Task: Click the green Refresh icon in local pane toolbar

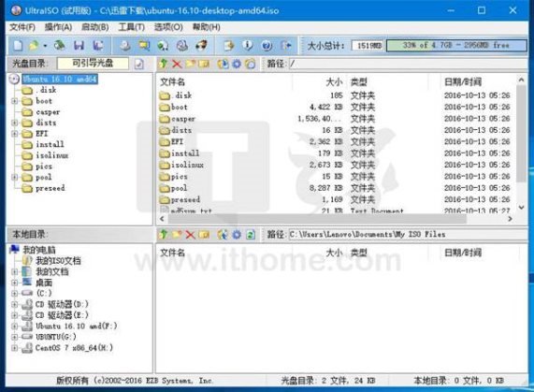Action: point(251,234)
